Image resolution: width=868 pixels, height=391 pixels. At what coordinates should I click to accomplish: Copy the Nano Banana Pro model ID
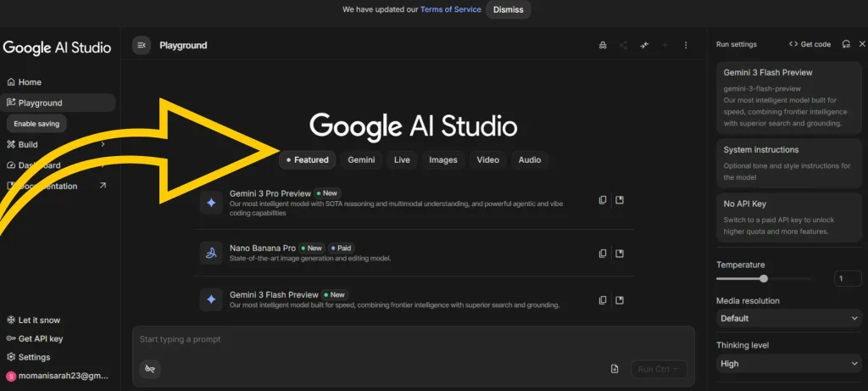(x=603, y=254)
